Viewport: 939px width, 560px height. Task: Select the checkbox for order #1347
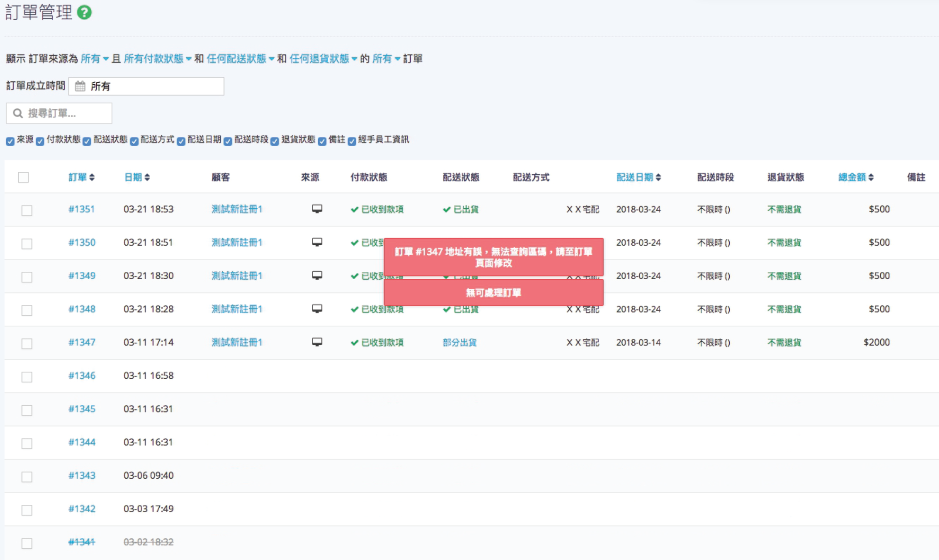point(27,343)
